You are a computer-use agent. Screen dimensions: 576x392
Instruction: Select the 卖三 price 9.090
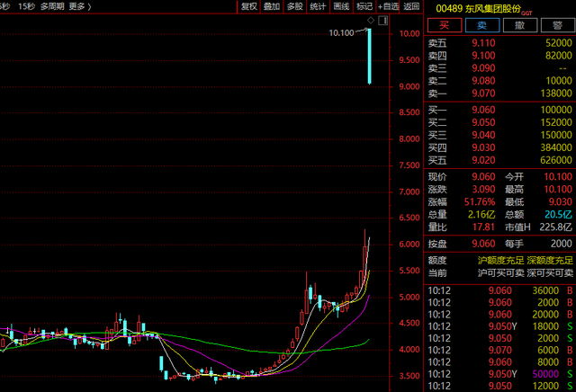tap(483, 68)
